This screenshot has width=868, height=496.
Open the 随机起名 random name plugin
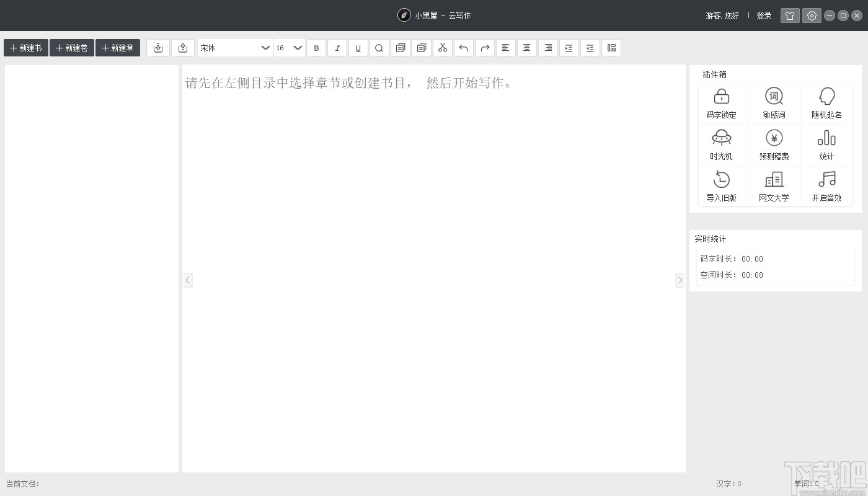tap(827, 104)
